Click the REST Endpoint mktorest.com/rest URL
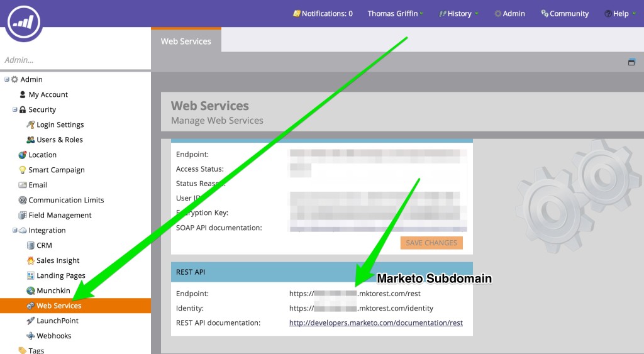 355,294
